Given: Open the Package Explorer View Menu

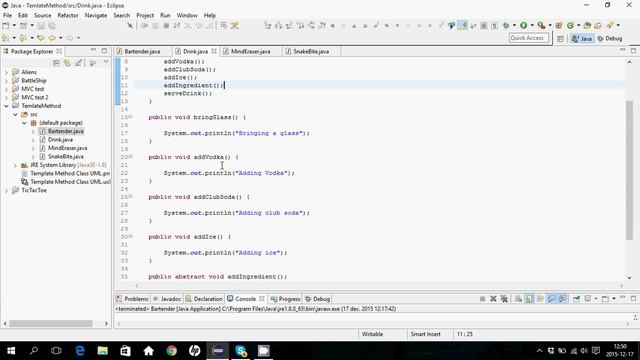Looking at the screenshot, I should pos(106,62).
